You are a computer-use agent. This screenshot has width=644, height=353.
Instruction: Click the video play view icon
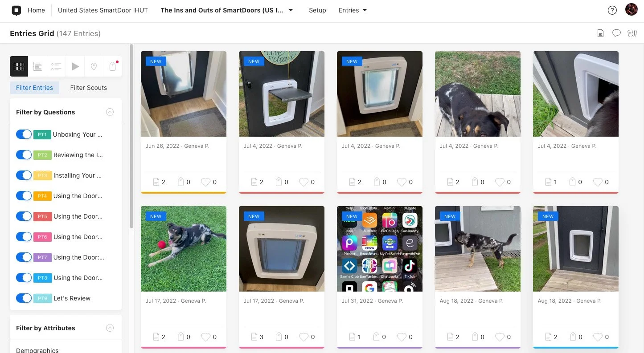tap(75, 66)
